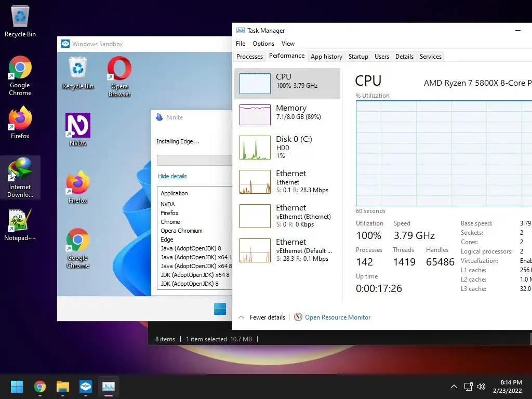Open the Startup tab
Image resolution: width=532 pixels, height=399 pixels.
(358, 56)
